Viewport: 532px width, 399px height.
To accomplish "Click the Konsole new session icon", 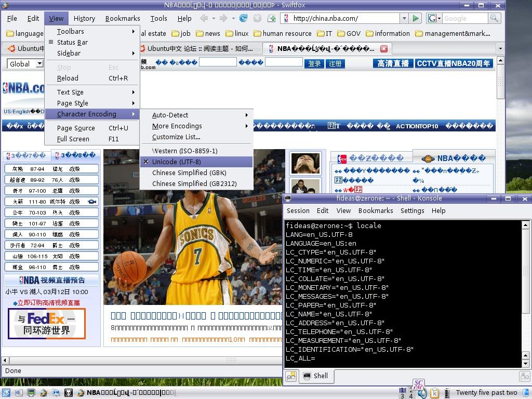I will (291, 376).
